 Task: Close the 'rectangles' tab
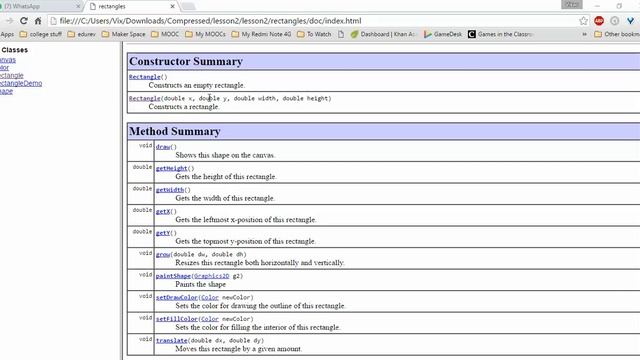click(172, 7)
